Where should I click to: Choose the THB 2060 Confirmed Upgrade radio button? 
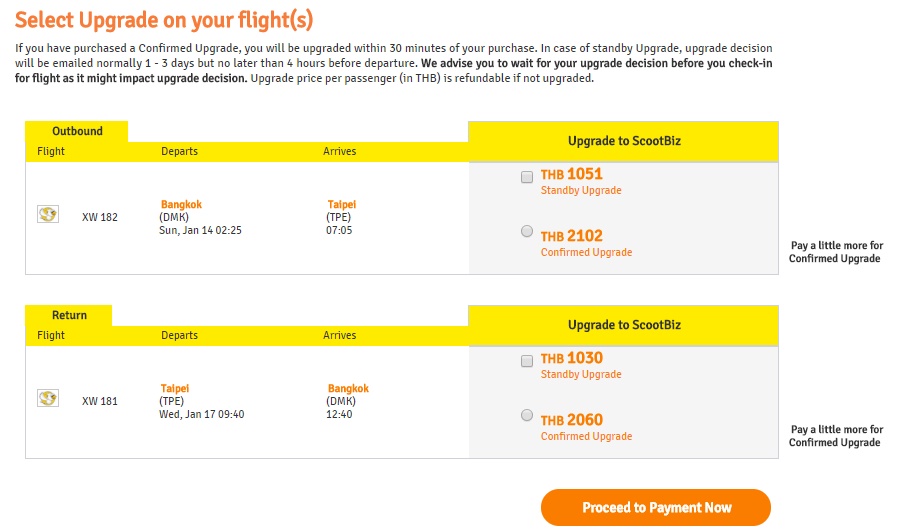click(x=527, y=415)
